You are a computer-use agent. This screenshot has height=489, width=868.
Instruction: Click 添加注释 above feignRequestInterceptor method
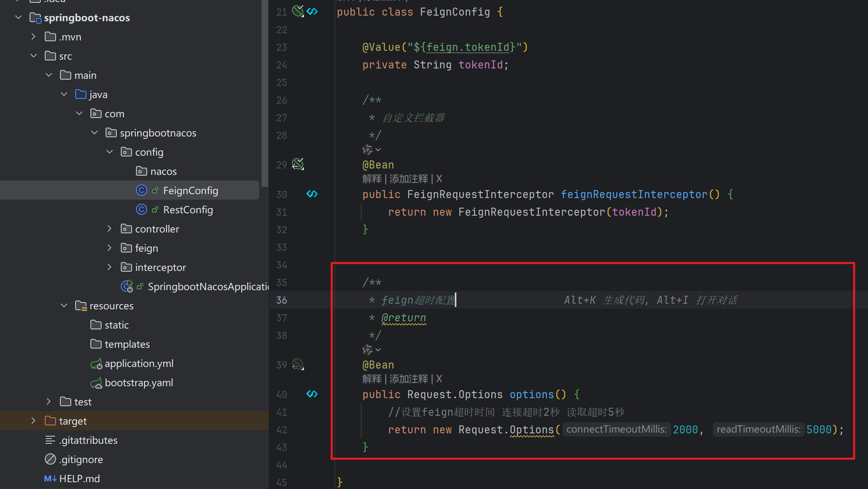tap(408, 179)
